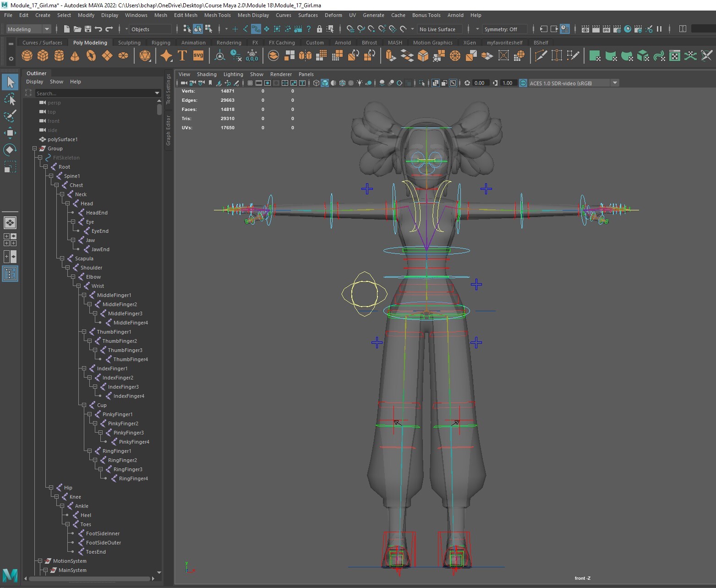Enable snap to grid magnet toggle
716x588 pixels.
tap(351, 29)
